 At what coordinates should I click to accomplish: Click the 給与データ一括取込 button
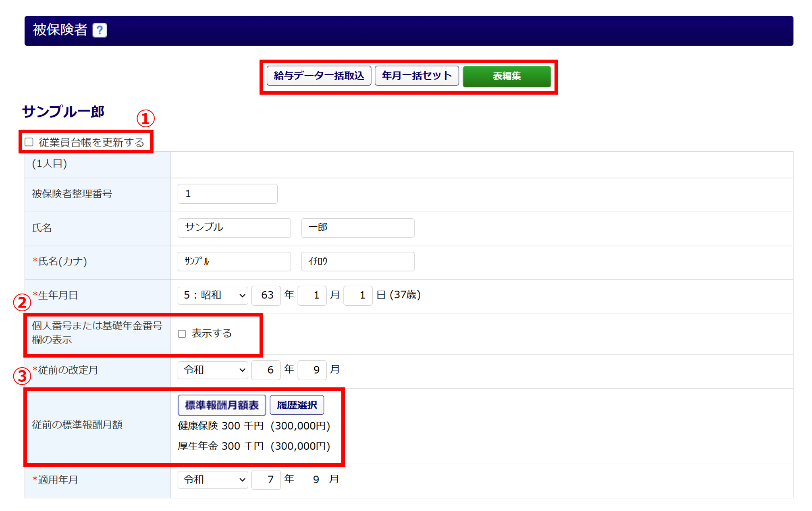click(319, 76)
